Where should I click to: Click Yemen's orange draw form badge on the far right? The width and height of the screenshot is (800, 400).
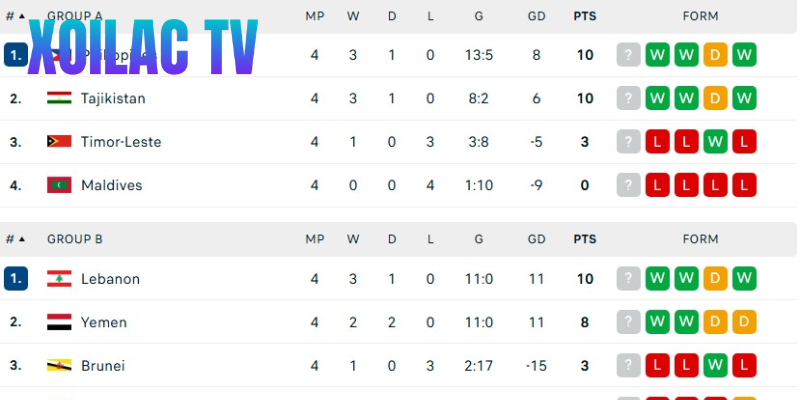(743, 323)
